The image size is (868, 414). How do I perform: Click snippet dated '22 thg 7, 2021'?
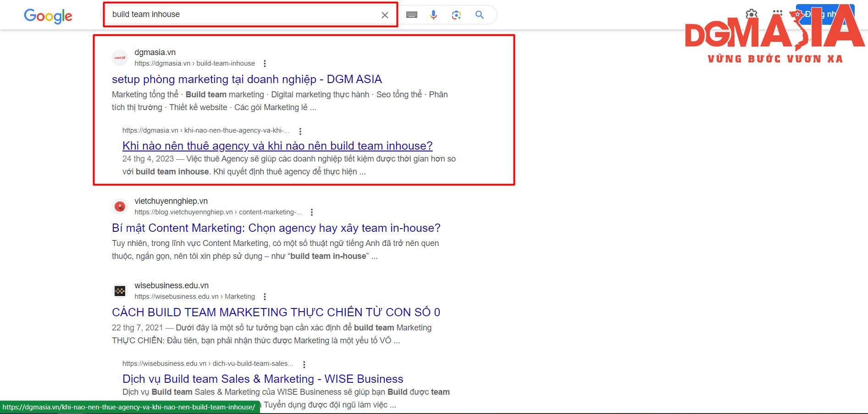[271, 334]
